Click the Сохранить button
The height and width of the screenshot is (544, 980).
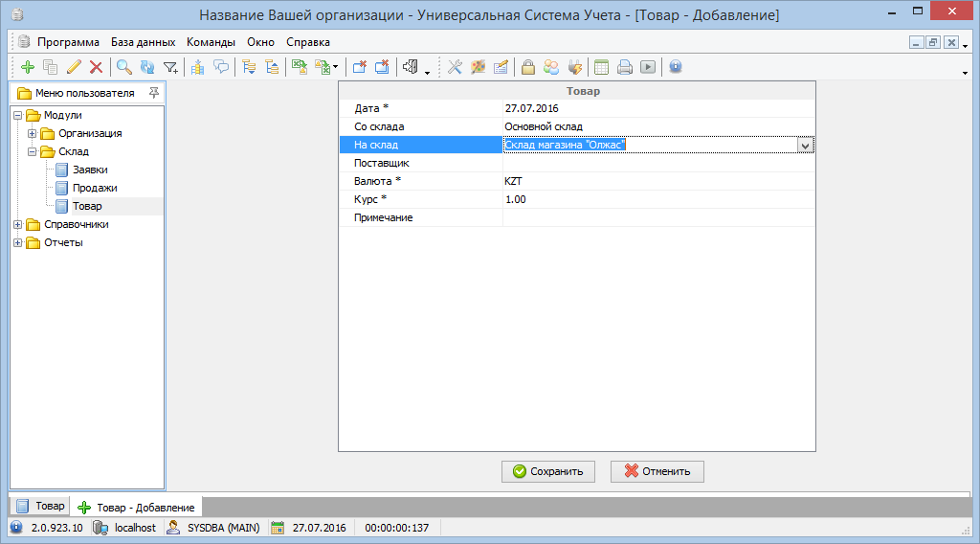tap(548, 471)
